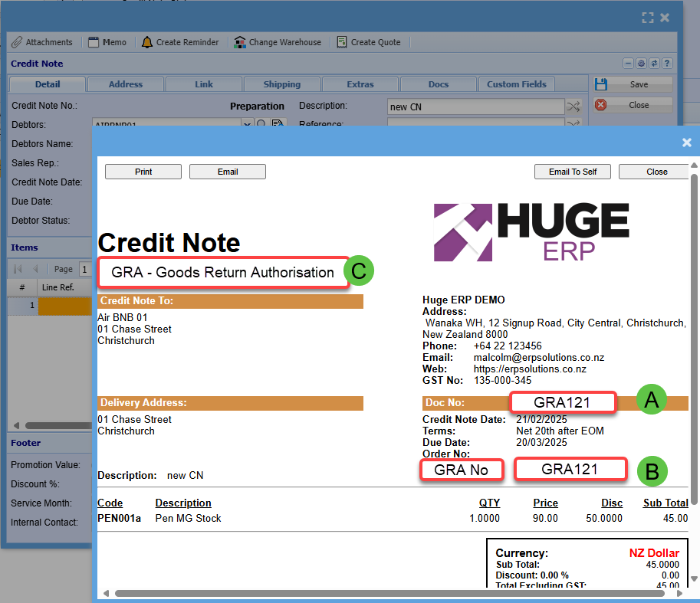Click the Sub Total column heading
Viewport: 700px width, 603px height.
click(x=665, y=503)
